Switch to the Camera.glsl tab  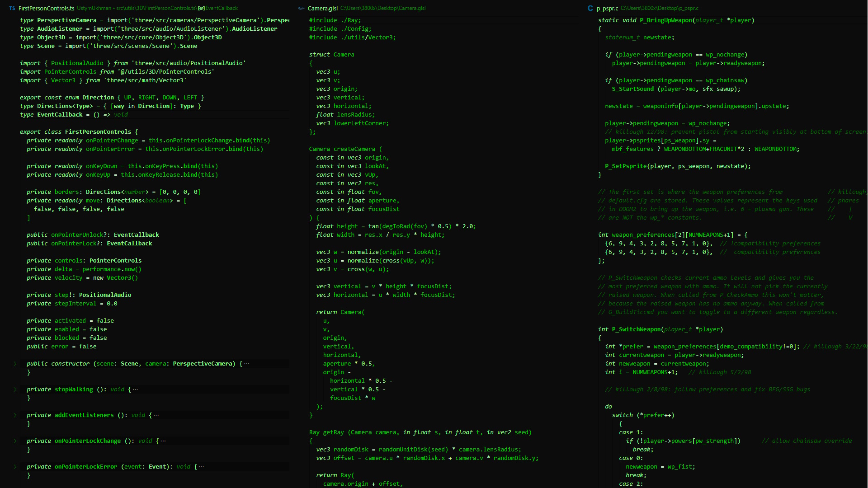point(322,8)
